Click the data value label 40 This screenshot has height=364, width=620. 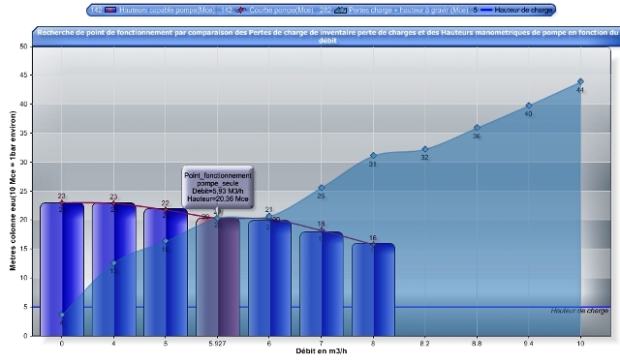pyautogui.click(x=528, y=114)
